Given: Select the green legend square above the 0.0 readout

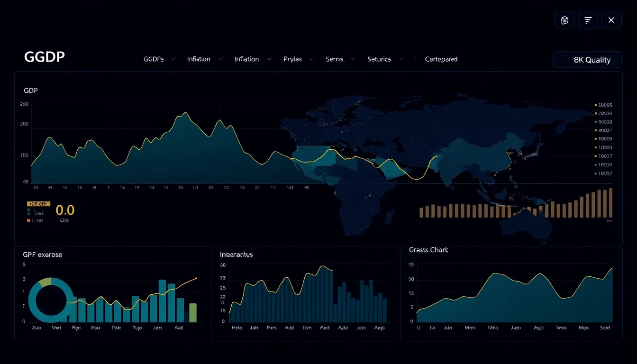Looking at the screenshot, I should [28, 213].
